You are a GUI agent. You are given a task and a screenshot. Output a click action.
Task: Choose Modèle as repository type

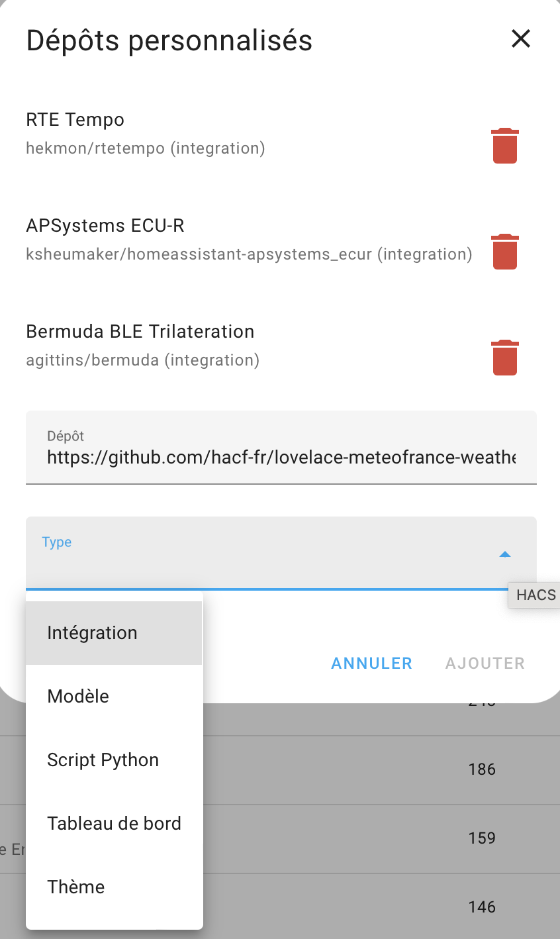point(114,697)
